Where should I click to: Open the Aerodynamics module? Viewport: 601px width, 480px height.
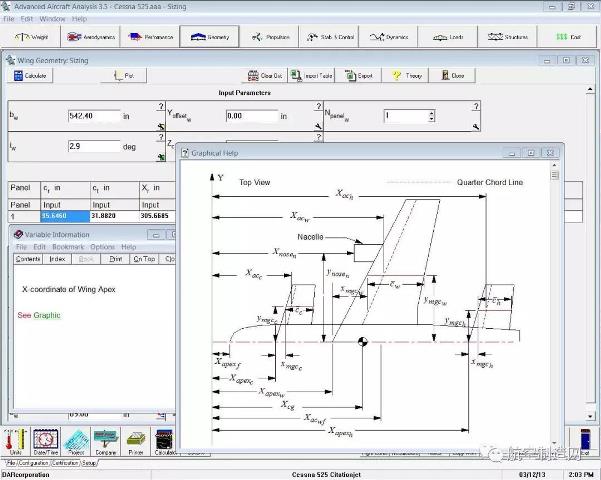pyautogui.click(x=90, y=37)
